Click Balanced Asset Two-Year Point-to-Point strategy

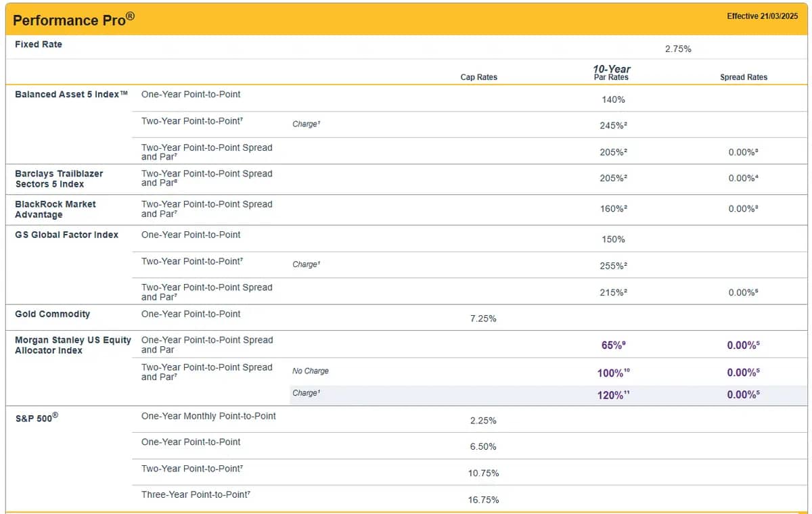191,121
